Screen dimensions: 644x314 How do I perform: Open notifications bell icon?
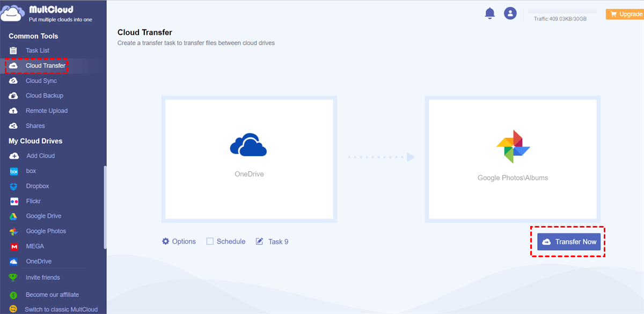pyautogui.click(x=489, y=13)
